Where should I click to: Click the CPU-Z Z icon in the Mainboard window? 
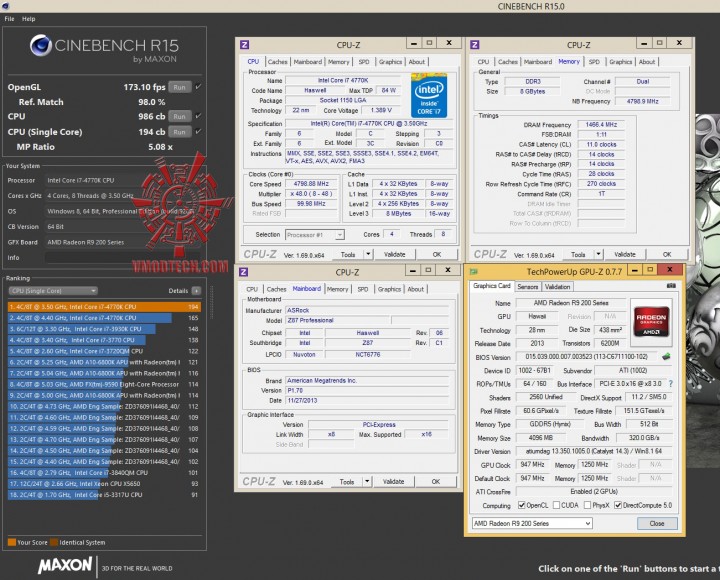[x=243, y=272]
